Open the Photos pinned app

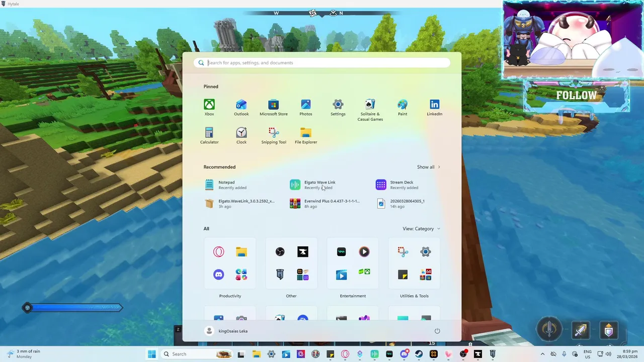(306, 107)
